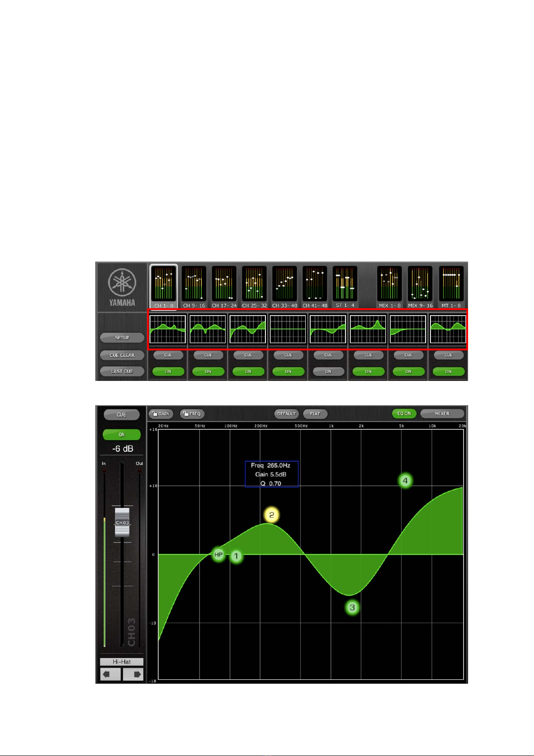Toggle the FREQ lock
The image size is (534, 756).
coord(192,414)
